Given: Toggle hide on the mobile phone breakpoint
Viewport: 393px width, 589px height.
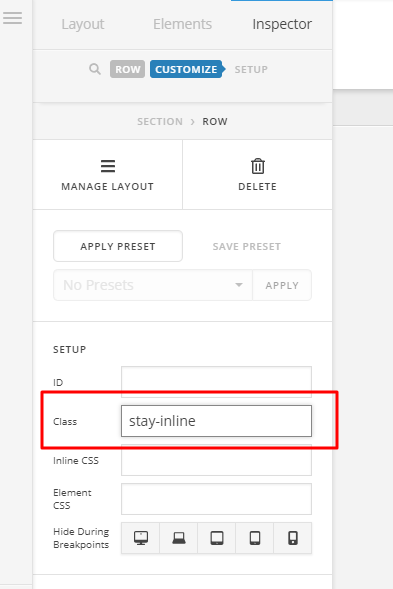Looking at the screenshot, I should (293, 538).
